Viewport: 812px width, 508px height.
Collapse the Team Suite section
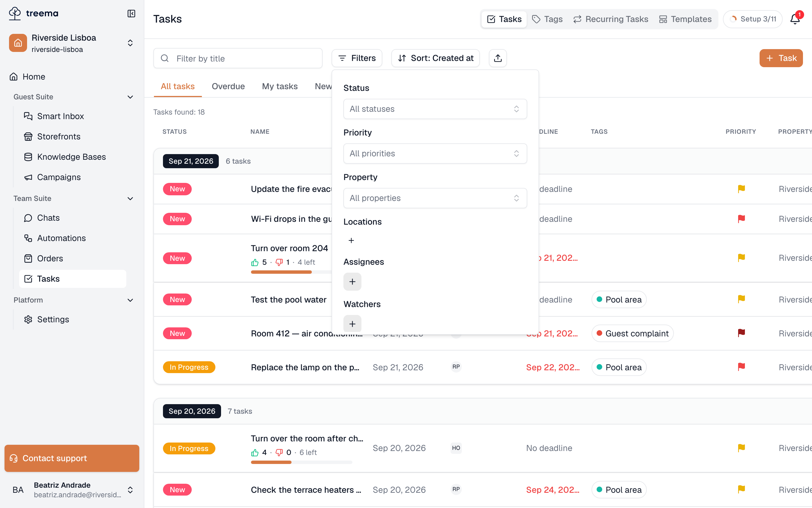(x=130, y=199)
